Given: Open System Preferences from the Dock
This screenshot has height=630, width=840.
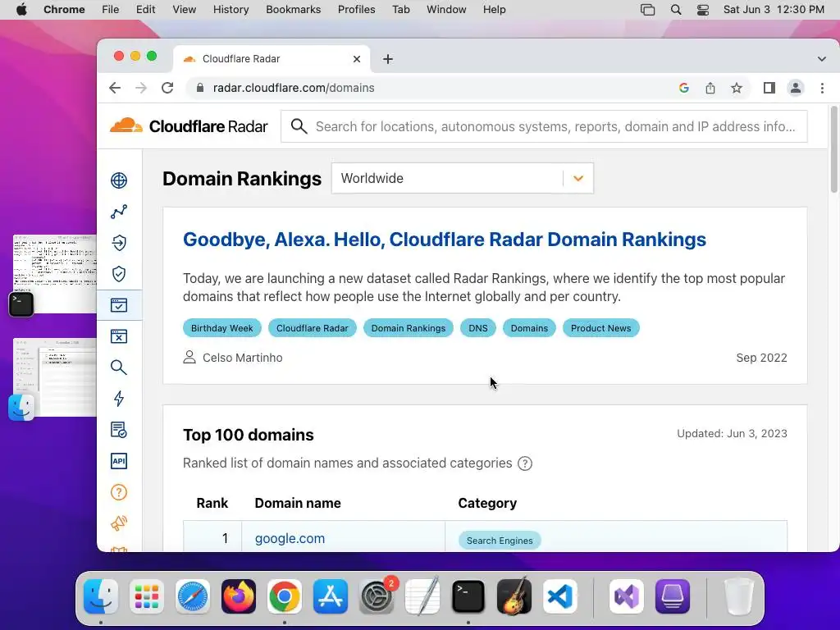Looking at the screenshot, I should click(377, 596).
